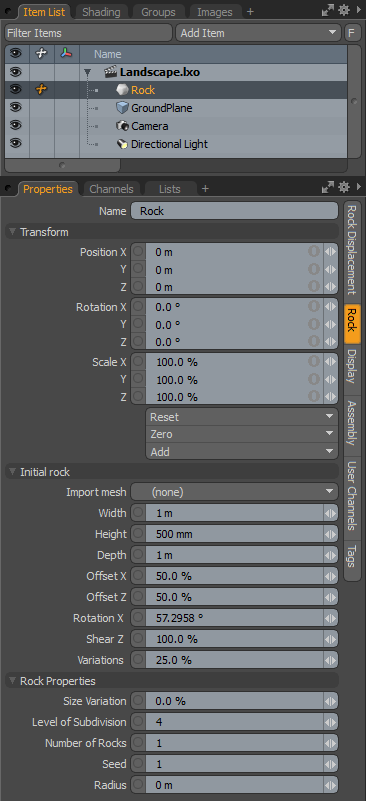
Task: Click the Camera item icon
Action: pyautogui.click(x=122, y=126)
